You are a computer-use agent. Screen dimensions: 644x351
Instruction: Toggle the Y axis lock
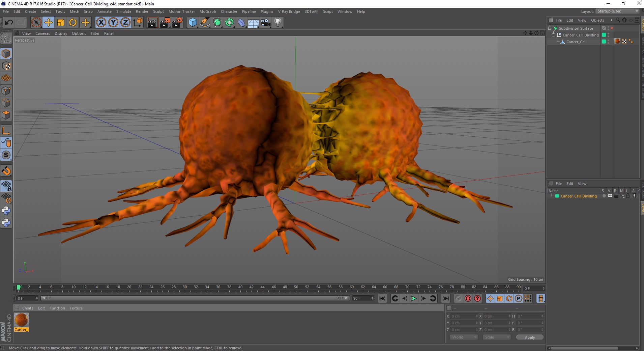tap(113, 23)
